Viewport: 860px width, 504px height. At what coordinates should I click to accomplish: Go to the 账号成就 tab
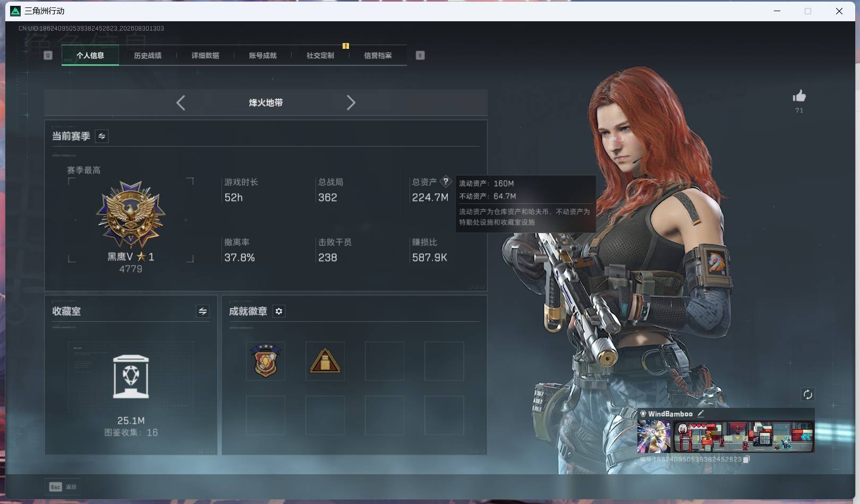pos(263,55)
